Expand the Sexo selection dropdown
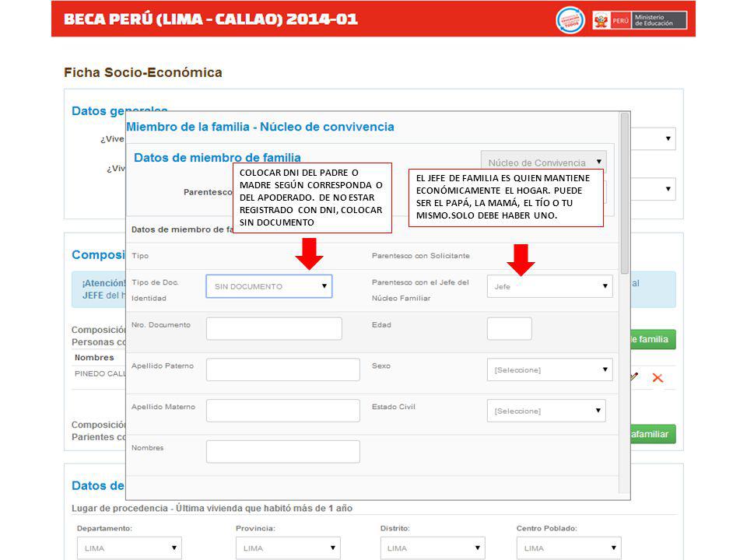This screenshot has height=560, width=747. pos(550,369)
